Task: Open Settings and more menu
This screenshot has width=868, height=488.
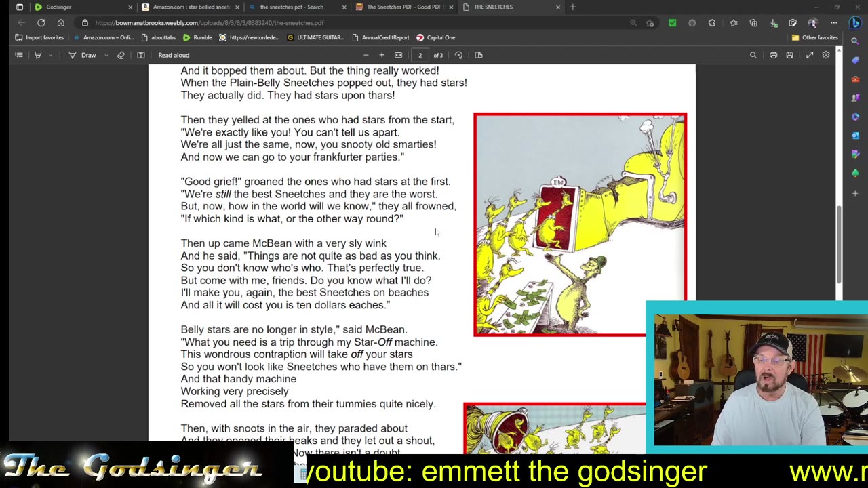Action: click(833, 23)
